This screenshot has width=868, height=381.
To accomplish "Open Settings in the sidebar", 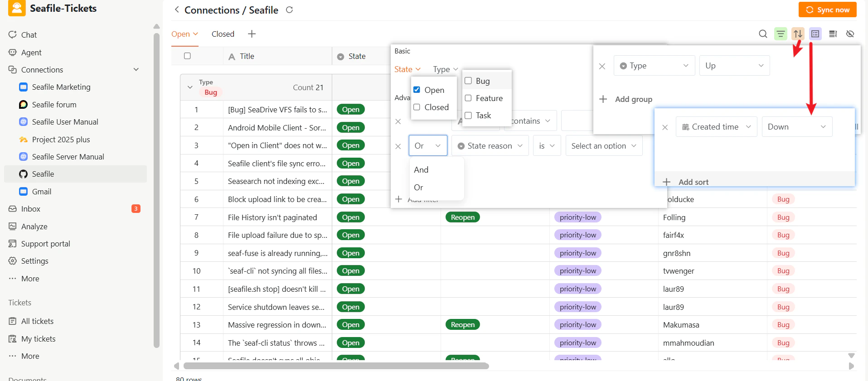I will click(34, 261).
